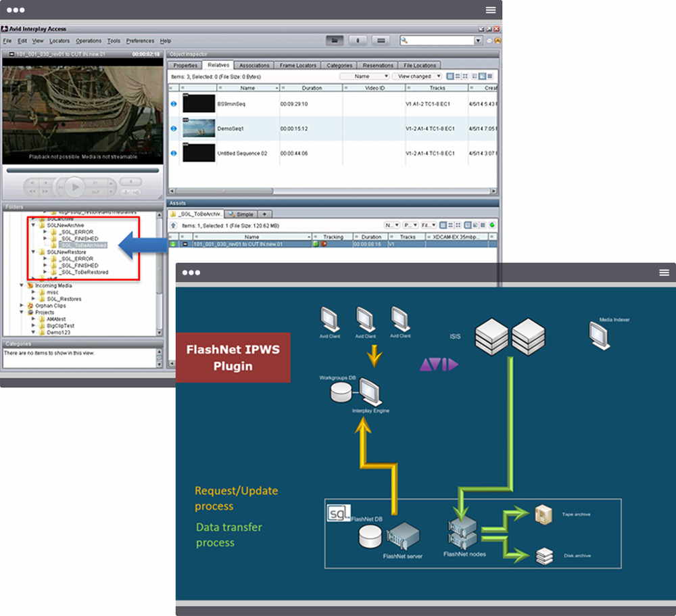Expand _SGL_ToBeRestored folder
The image size is (676, 616).
click(45, 273)
